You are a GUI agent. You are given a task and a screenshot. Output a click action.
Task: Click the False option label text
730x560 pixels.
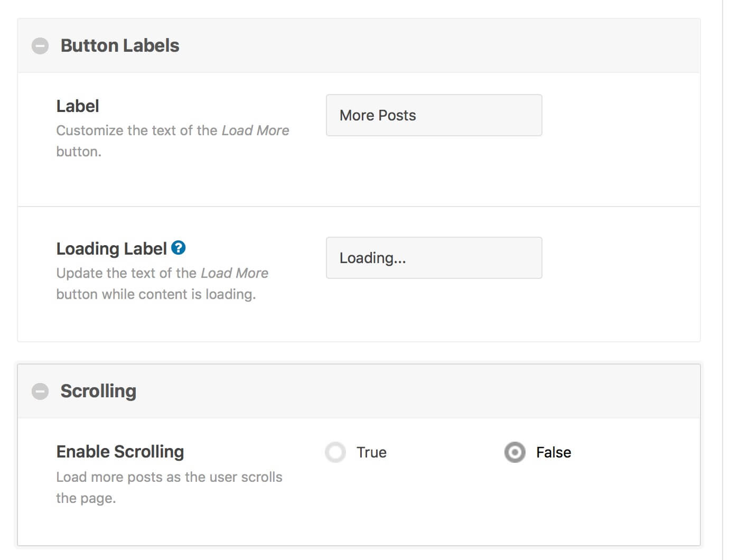click(x=554, y=452)
